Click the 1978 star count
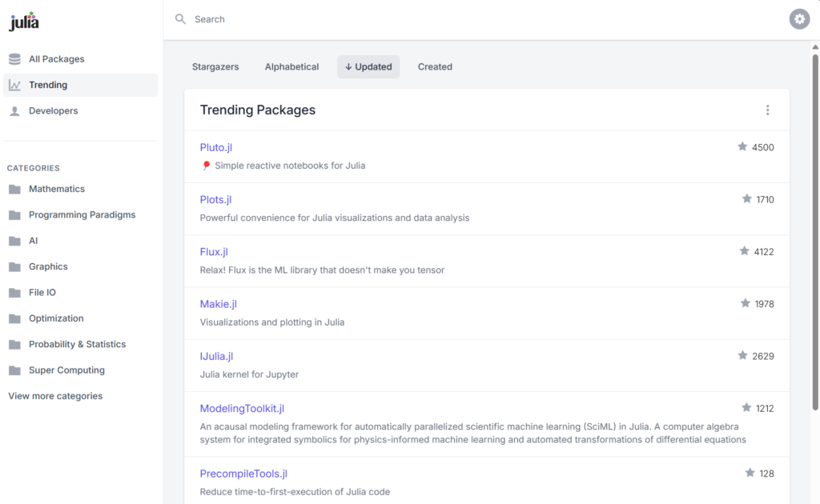 point(764,304)
